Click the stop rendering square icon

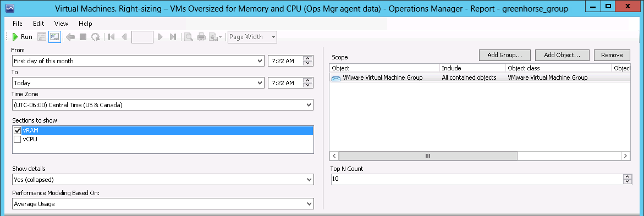coord(83,37)
